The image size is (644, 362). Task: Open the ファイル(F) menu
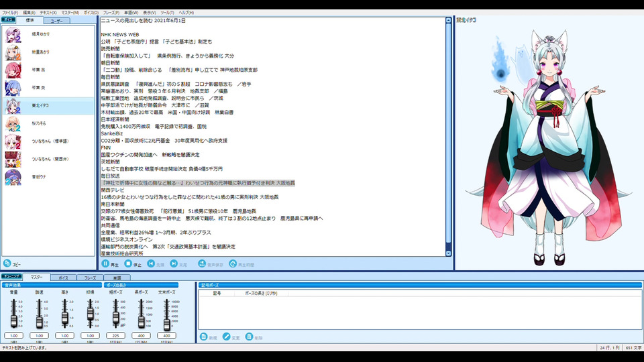click(x=10, y=13)
